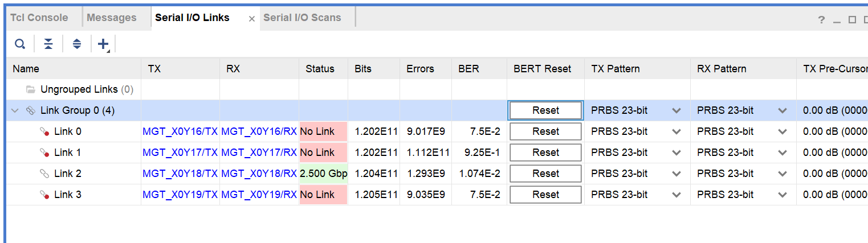Open RX Pattern dropdown for Link 2
This screenshot has height=243, width=868.
pyautogui.click(x=783, y=174)
